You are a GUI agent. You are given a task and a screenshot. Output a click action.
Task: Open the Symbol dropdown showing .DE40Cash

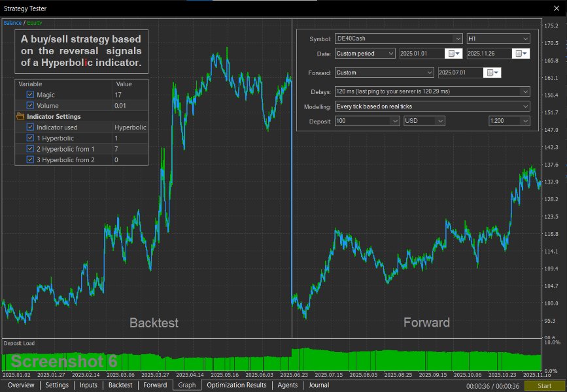[x=398, y=39]
